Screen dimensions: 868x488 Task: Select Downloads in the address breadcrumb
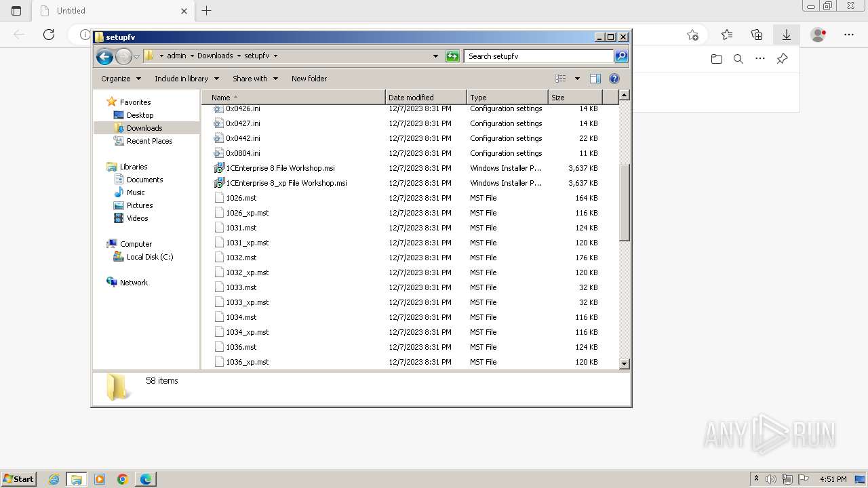pyautogui.click(x=215, y=56)
